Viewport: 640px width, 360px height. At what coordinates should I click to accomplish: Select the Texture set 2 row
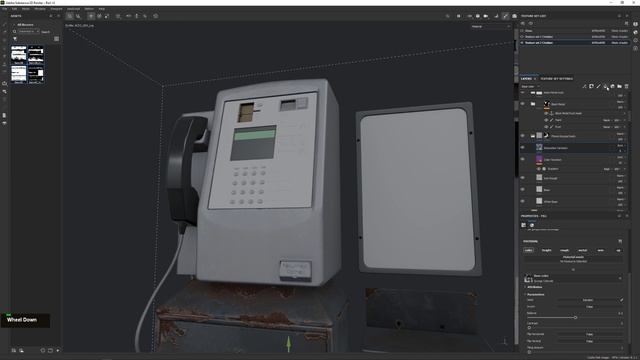pyautogui.click(x=575, y=42)
